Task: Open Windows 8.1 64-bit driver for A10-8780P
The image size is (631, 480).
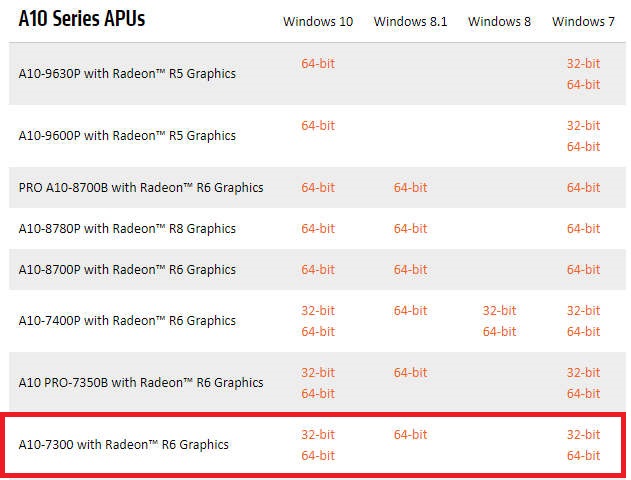Action: tap(410, 229)
